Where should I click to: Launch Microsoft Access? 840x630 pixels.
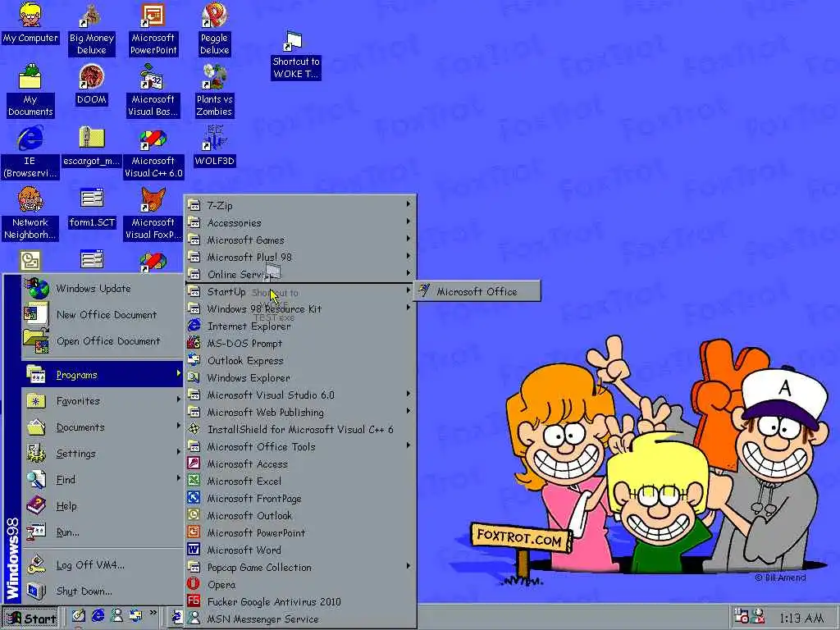300,463
